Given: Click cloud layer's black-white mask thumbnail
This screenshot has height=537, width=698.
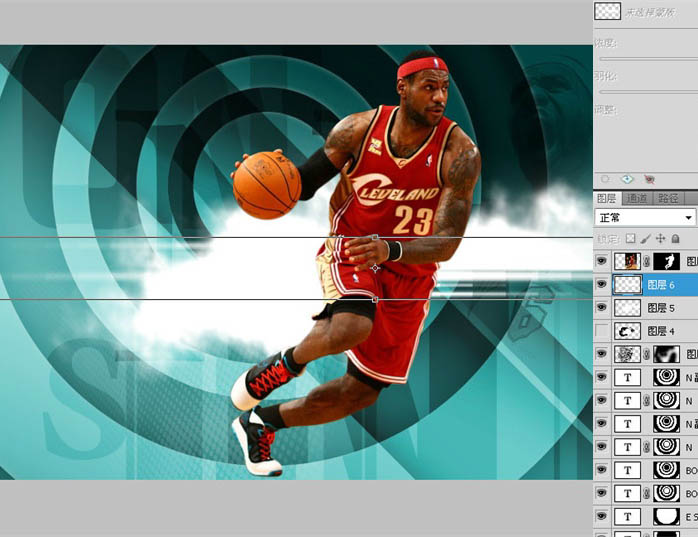Looking at the screenshot, I should click(x=666, y=354).
